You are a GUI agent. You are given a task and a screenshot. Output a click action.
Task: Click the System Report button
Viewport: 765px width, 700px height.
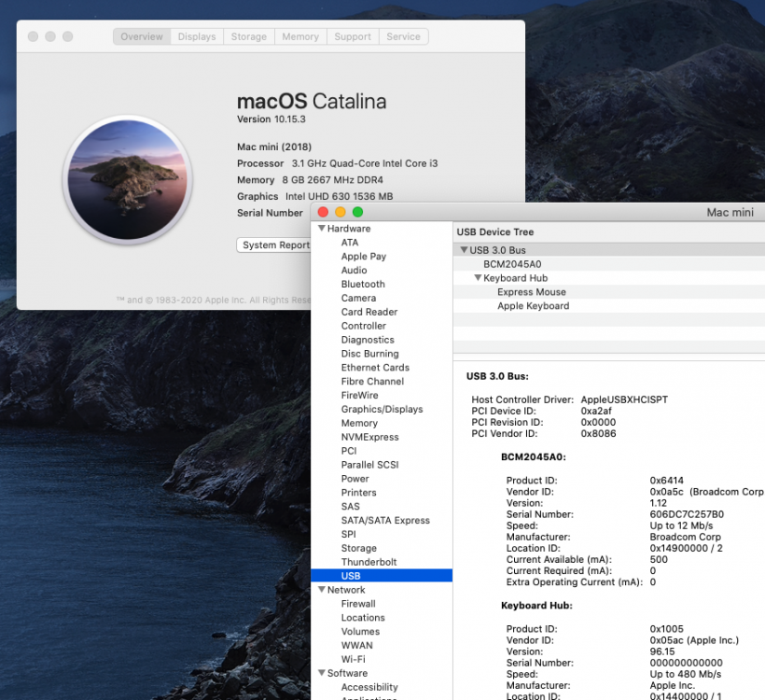(274, 245)
